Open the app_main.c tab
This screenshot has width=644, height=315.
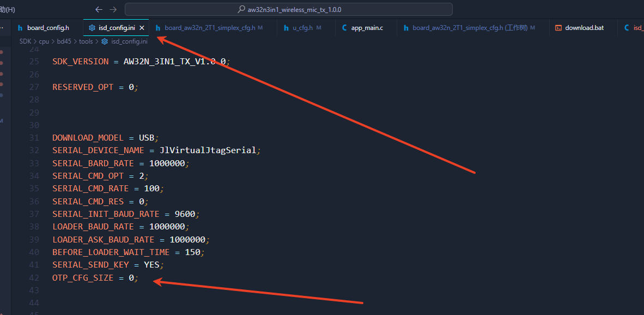[366, 28]
